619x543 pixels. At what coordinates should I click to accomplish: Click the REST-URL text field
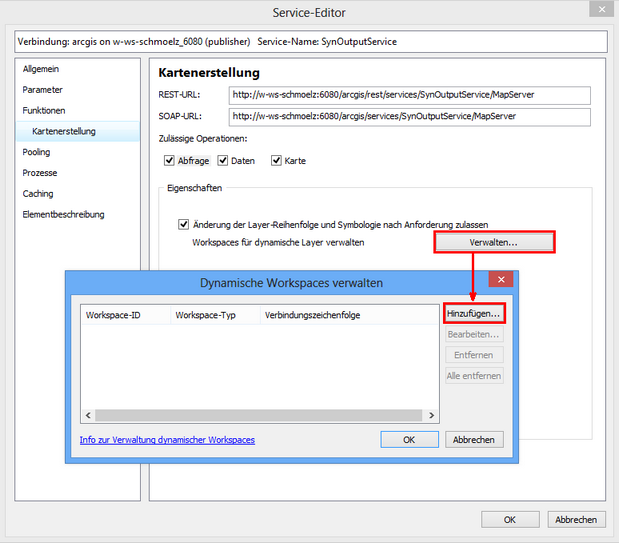[409, 95]
